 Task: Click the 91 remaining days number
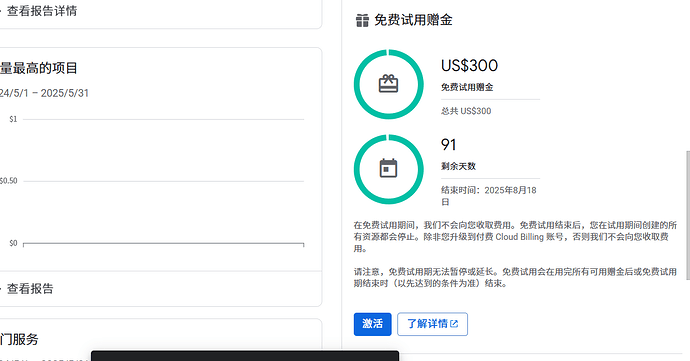pyautogui.click(x=448, y=145)
